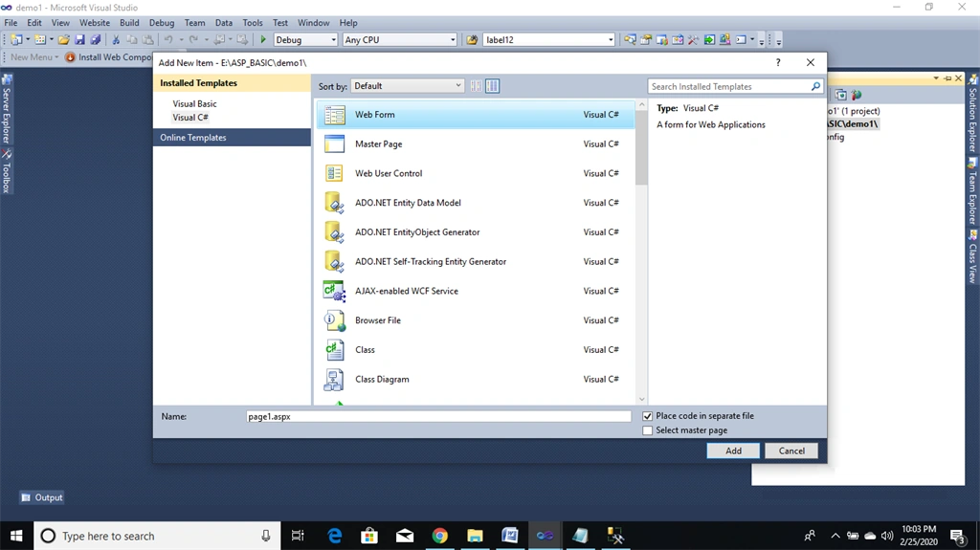Click the Paste toolbar icon
Viewport: 980px width, 550px height.
(x=147, y=39)
